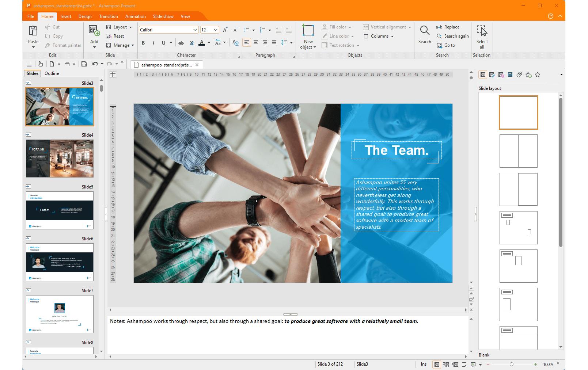Image resolution: width=588 pixels, height=370 pixels.
Task: Click the Add slide icon
Action: coord(94,31)
